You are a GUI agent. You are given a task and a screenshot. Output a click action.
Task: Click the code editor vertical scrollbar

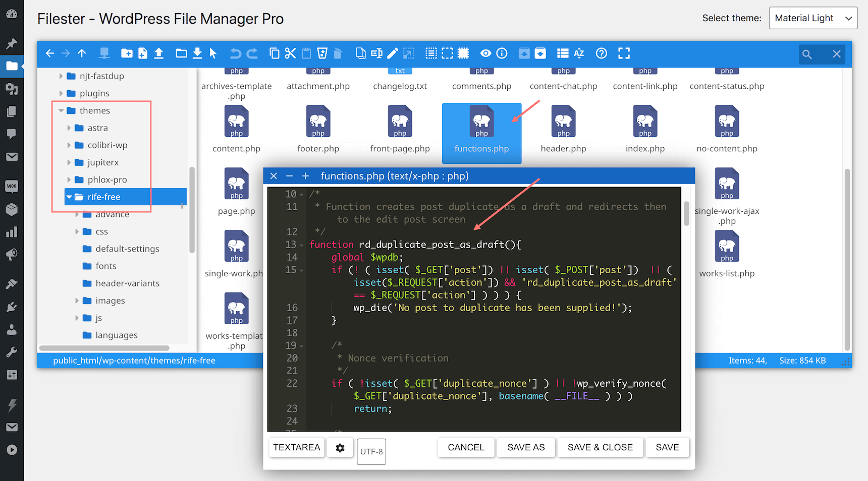click(x=686, y=213)
